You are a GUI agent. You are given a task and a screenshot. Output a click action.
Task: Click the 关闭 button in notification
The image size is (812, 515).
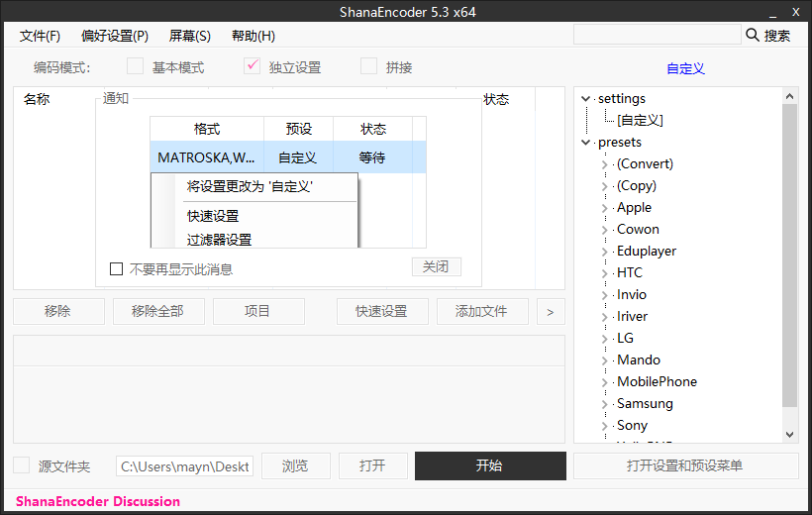(436, 266)
